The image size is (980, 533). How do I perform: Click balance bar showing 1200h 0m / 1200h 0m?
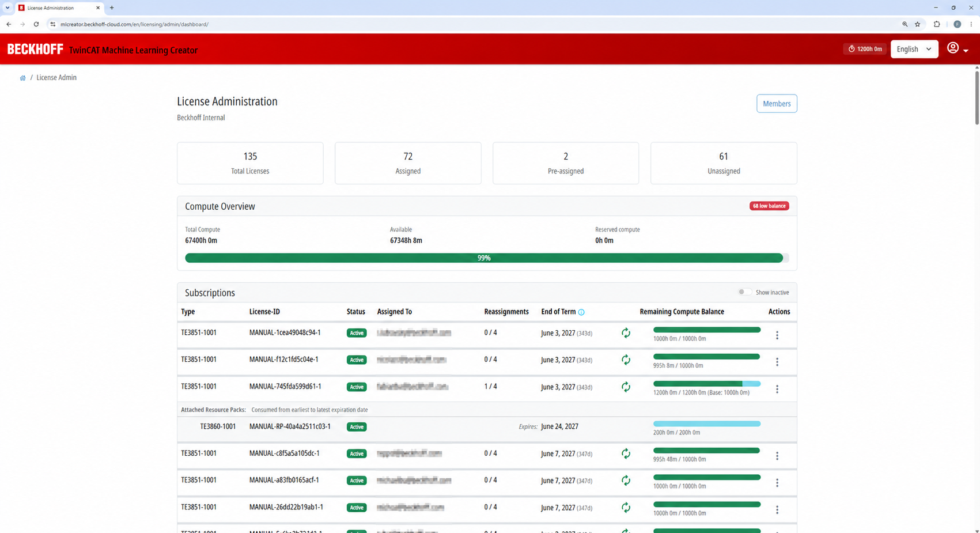click(707, 384)
